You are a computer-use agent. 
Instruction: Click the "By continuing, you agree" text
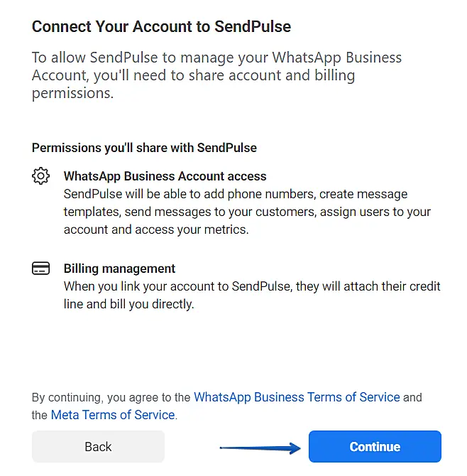point(111,397)
